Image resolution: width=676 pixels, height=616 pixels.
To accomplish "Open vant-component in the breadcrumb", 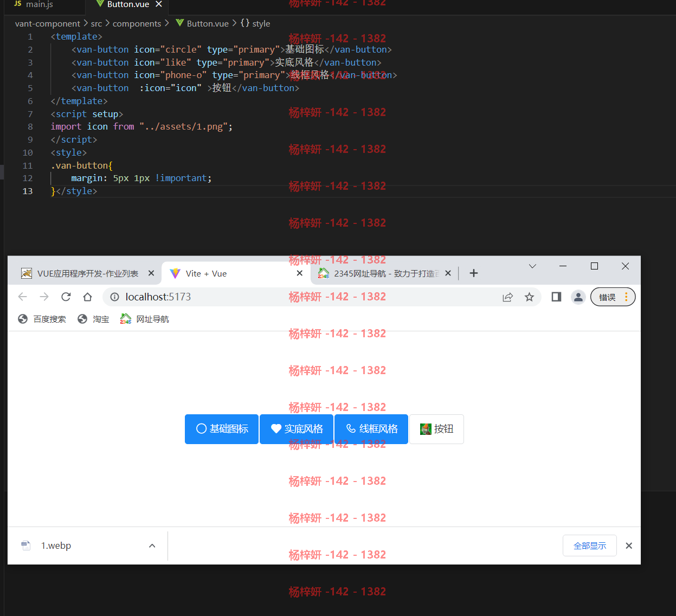I will [x=47, y=24].
